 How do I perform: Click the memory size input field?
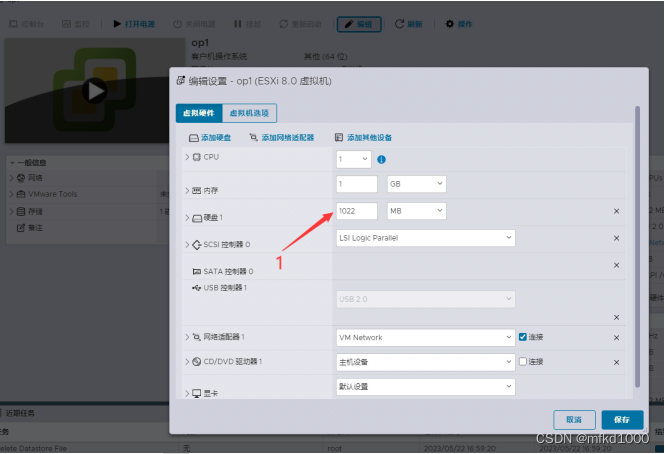pyautogui.click(x=357, y=184)
